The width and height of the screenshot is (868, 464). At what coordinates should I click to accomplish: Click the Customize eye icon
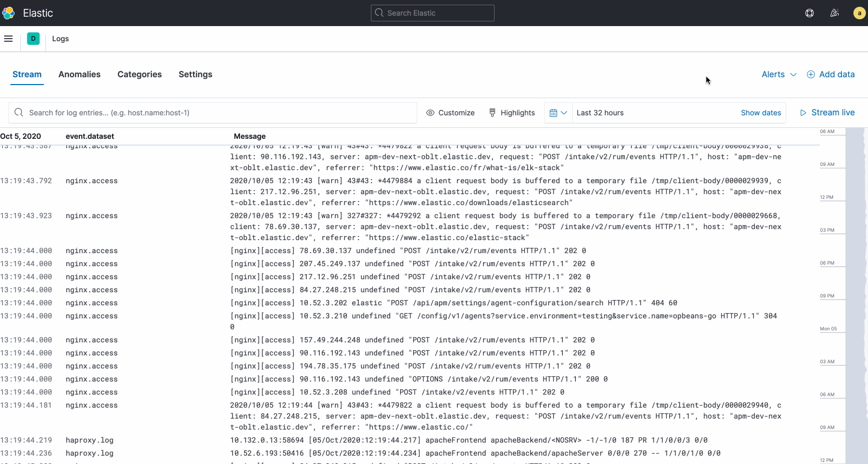click(430, 113)
